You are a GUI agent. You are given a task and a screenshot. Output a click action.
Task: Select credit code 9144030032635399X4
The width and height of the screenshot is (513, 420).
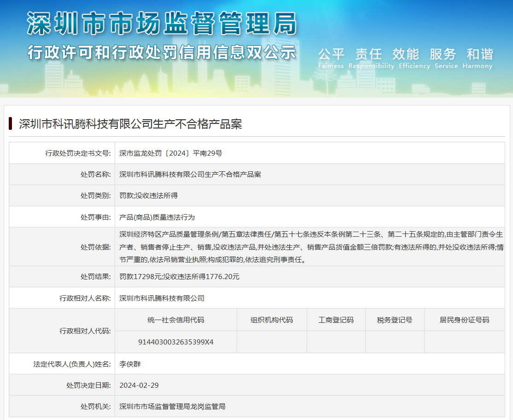pos(176,342)
